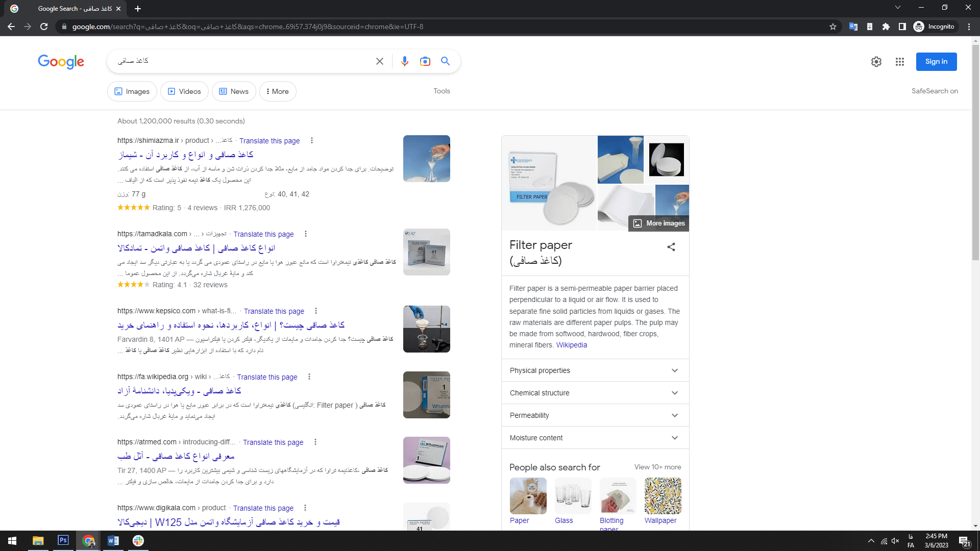The image size is (980, 551).
Task: Open the Extensions puzzle icon
Action: [886, 27]
